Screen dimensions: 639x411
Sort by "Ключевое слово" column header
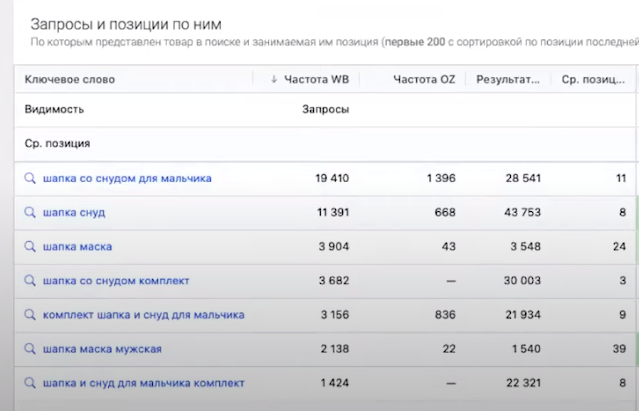(70, 79)
